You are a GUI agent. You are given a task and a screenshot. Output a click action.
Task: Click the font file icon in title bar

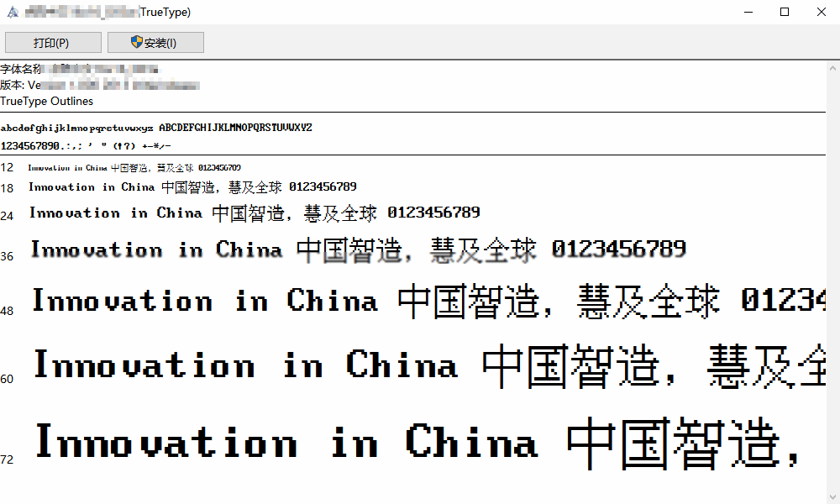[x=13, y=12]
